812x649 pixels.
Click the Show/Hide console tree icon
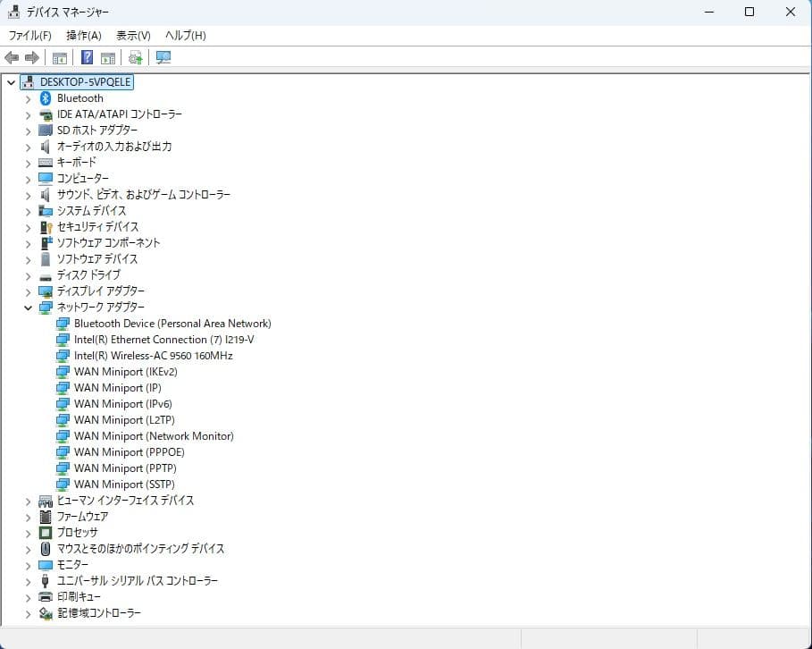click(x=59, y=57)
